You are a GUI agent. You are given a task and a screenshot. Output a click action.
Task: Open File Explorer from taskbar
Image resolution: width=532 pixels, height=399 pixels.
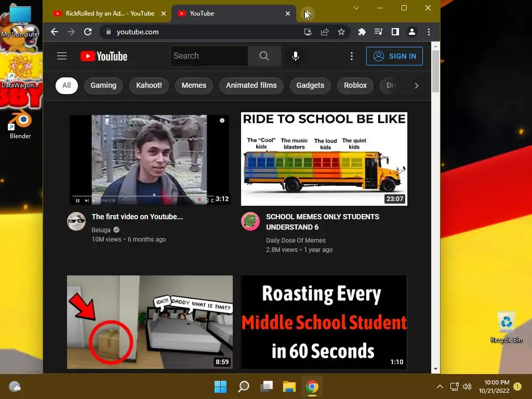(x=289, y=387)
